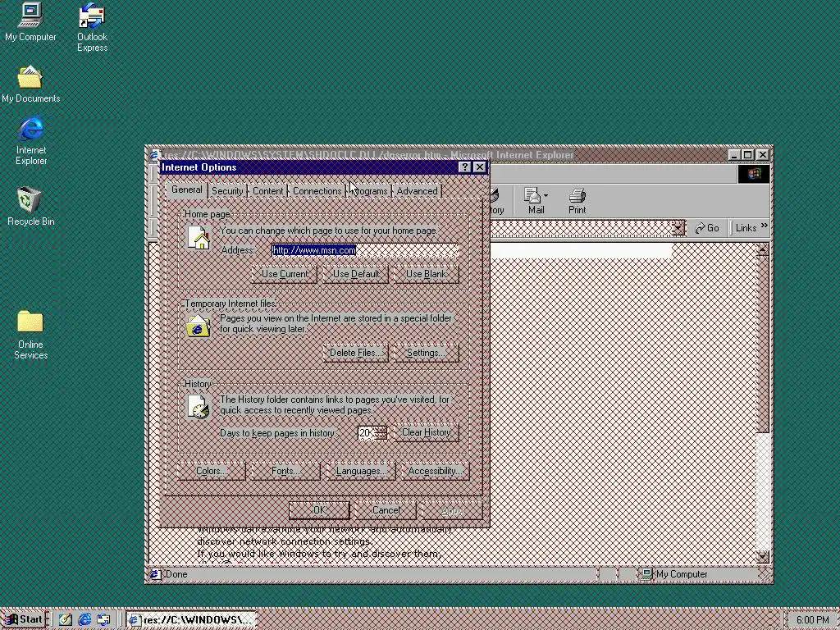Click the home page Address field
The width and height of the screenshot is (840, 630).
coord(365,250)
